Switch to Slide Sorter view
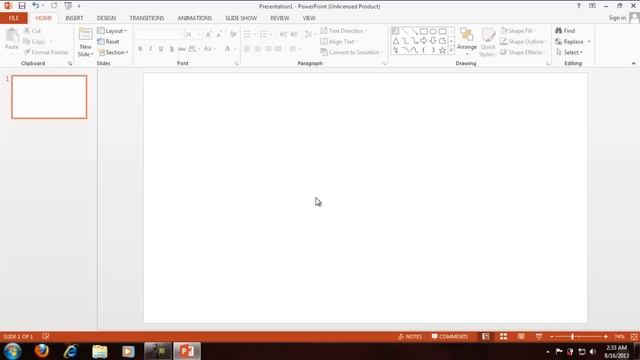The image size is (640, 360). (503, 336)
